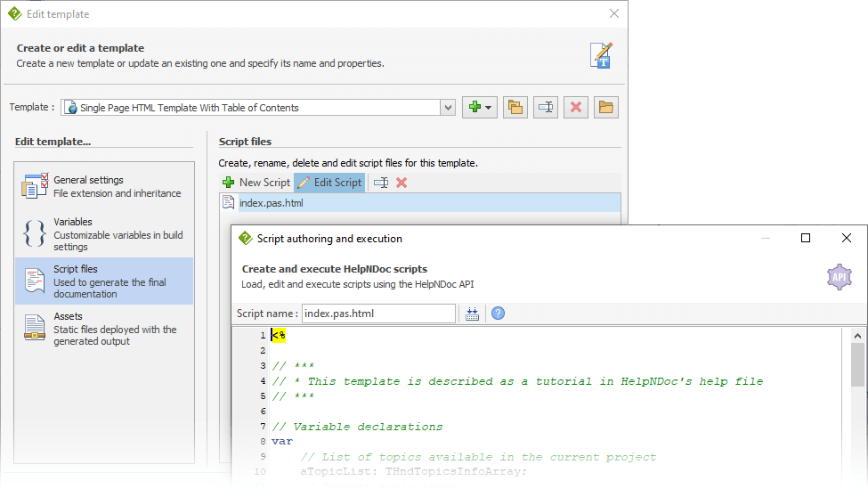The width and height of the screenshot is (868, 489).
Task: Select General settings in Edit template list
Action: point(104,186)
